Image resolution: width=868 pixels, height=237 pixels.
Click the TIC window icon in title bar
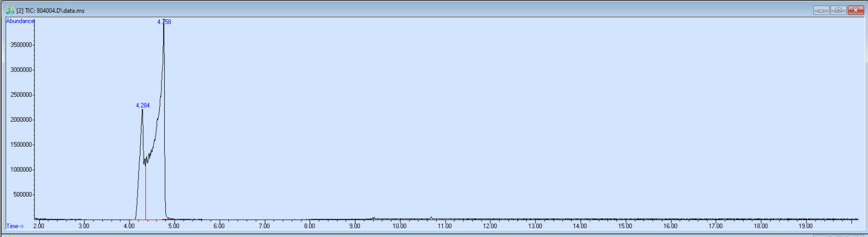10,11
